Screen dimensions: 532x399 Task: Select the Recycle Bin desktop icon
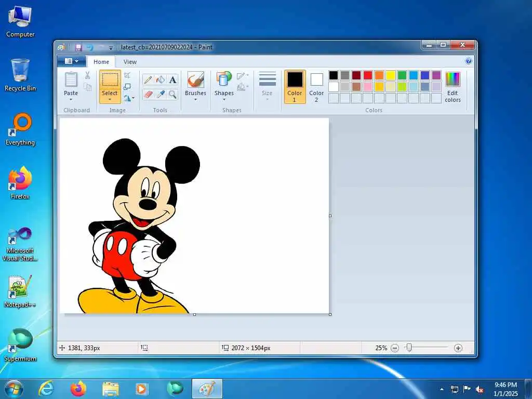click(20, 75)
